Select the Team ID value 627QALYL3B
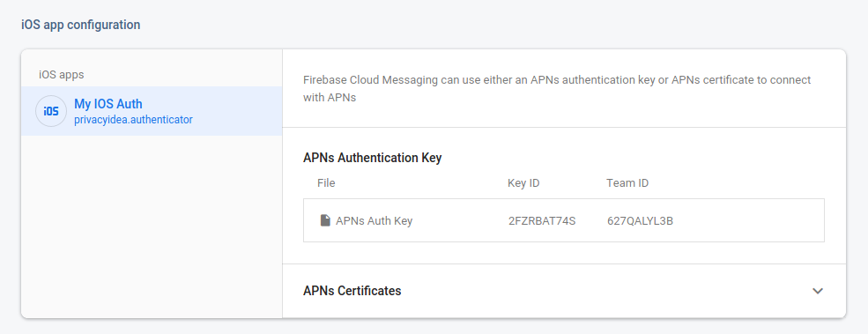 pos(640,221)
